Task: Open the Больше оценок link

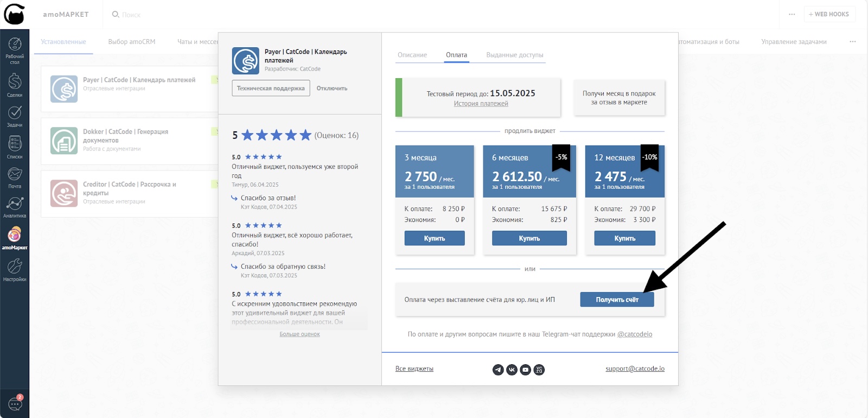Action: click(x=299, y=334)
